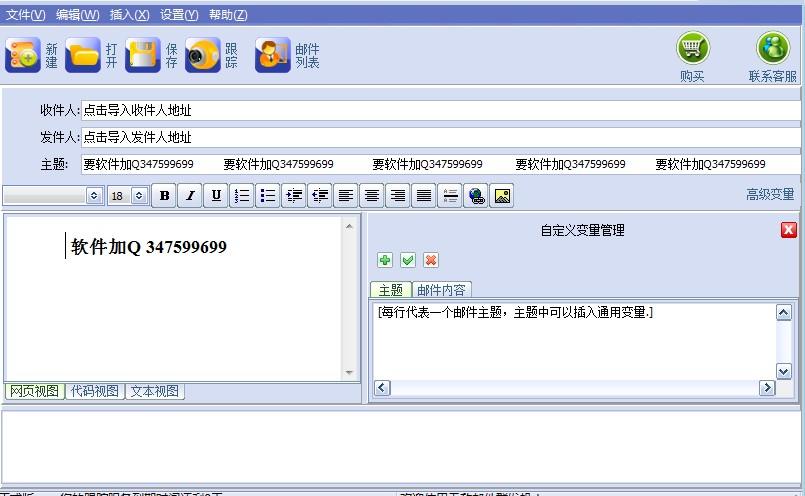The image size is (805, 496).
Task: Open the mail list (邮件列表) icon
Action: (x=273, y=55)
